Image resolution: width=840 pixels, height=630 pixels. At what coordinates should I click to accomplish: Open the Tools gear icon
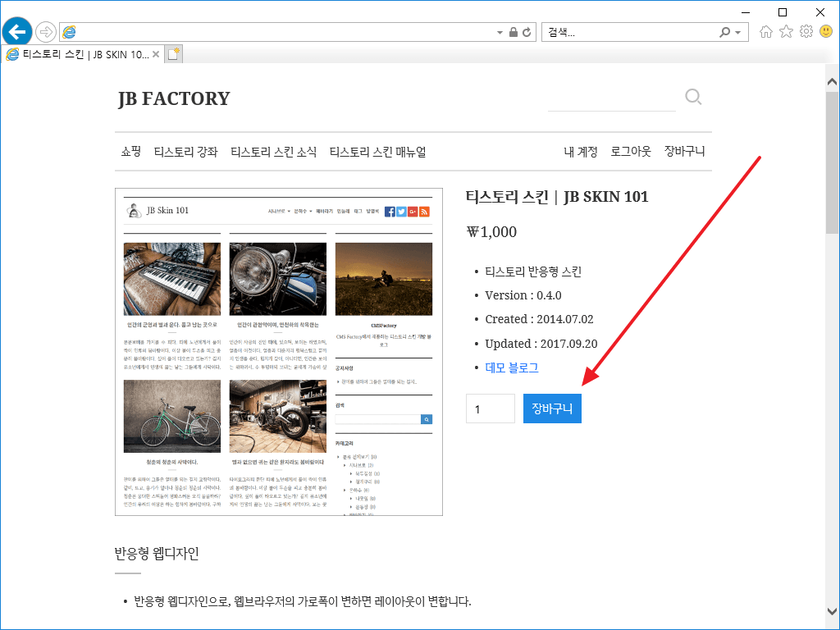coord(806,32)
